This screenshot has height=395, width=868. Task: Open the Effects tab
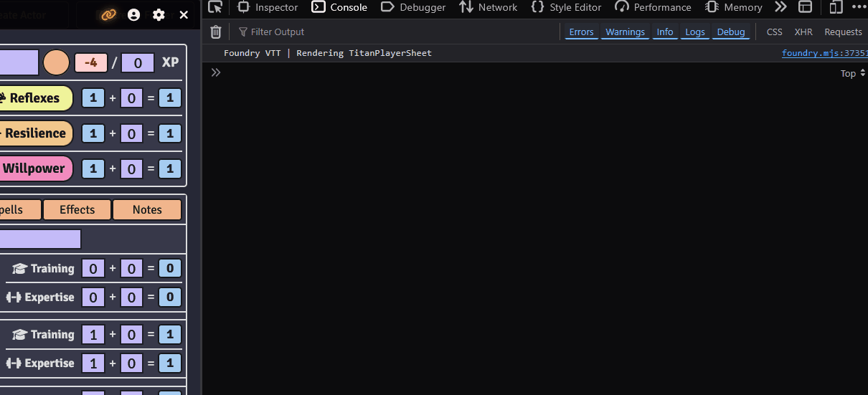[x=77, y=209]
